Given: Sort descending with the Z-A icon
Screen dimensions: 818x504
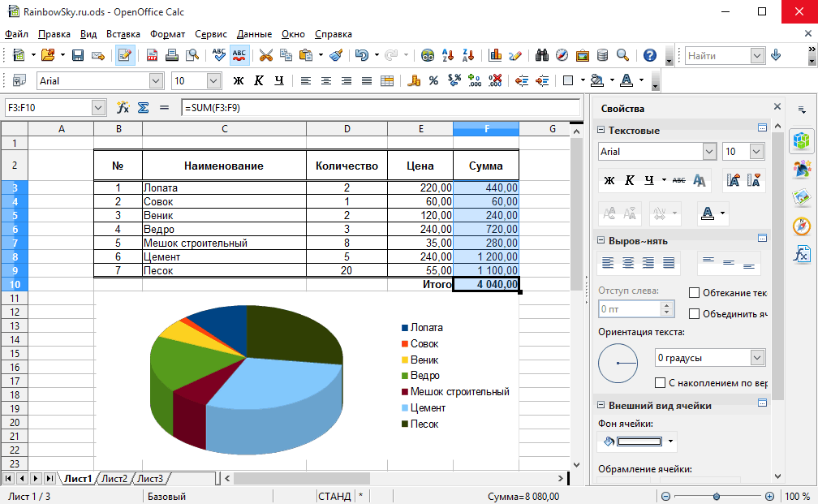Looking at the screenshot, I should click(x=468, y=55).
